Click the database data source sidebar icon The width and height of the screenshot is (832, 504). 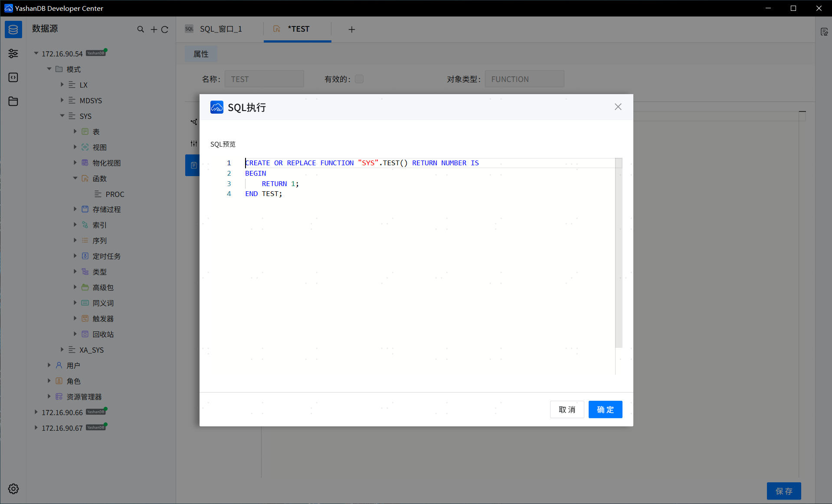click(13, 29)
